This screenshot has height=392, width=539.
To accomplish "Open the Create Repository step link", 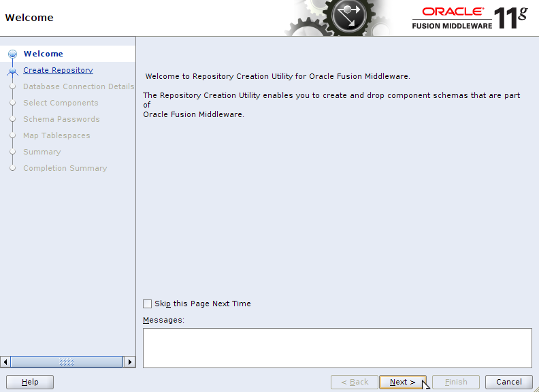I will point(58,70).
